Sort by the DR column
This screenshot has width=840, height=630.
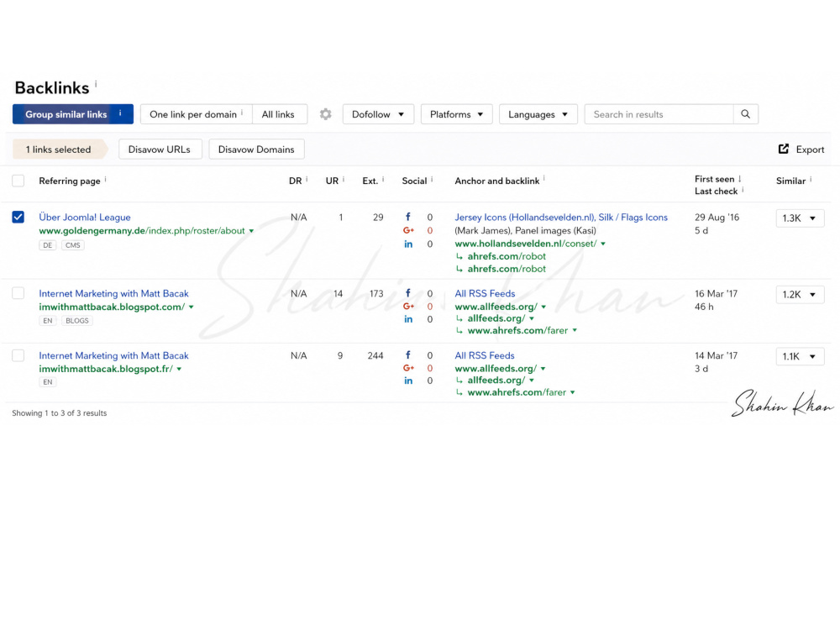pos(295,181)
